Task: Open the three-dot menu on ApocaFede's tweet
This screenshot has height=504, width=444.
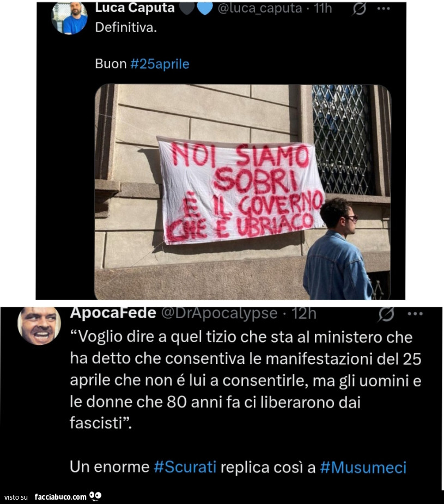Action: tap(415, 314)
